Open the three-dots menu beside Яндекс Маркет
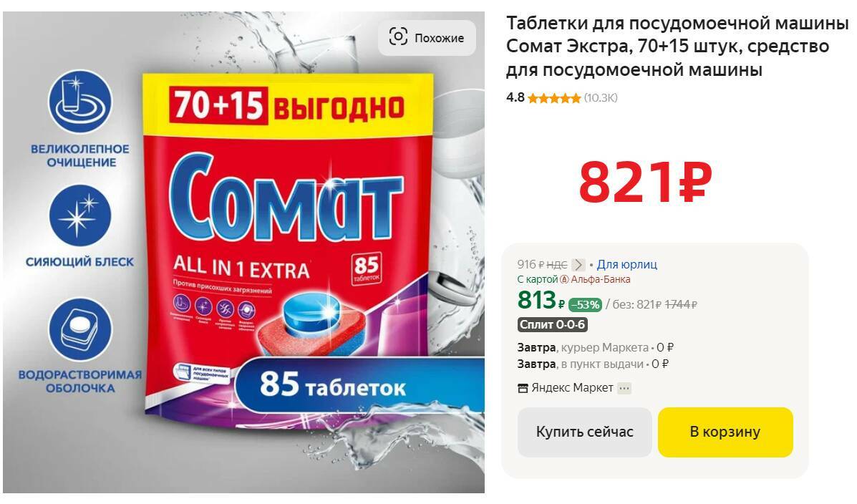Image resolution: width=857 pixels, height=504 pixels. pos(624,388)
